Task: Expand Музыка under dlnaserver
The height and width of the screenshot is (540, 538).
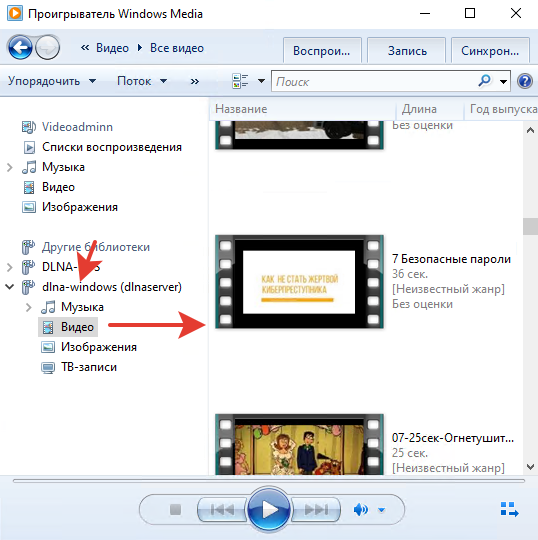Action: pyautogui.click(x=29, y=307)
